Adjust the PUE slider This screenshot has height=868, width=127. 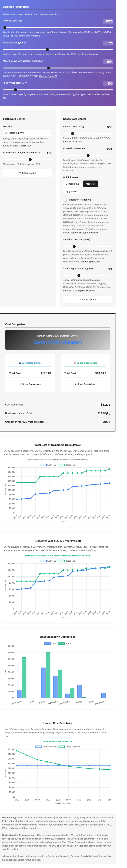click(x=28, y=160)
